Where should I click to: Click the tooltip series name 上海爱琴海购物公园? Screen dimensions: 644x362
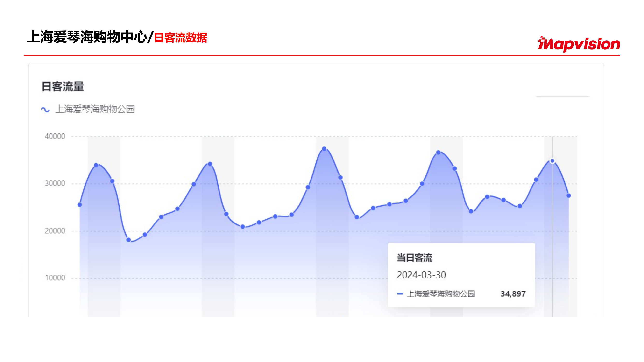point(441,294)
